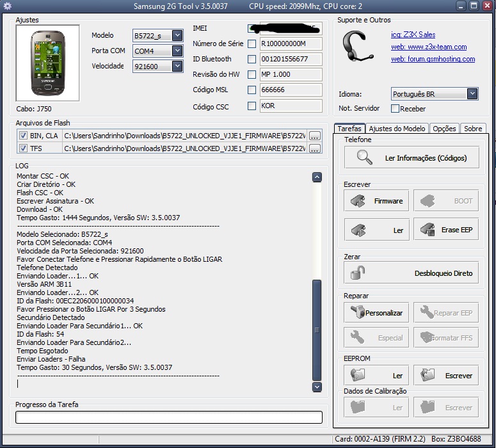
Task: Click the 'Box: Z3BO4688' status text
Action: [456, 439]
